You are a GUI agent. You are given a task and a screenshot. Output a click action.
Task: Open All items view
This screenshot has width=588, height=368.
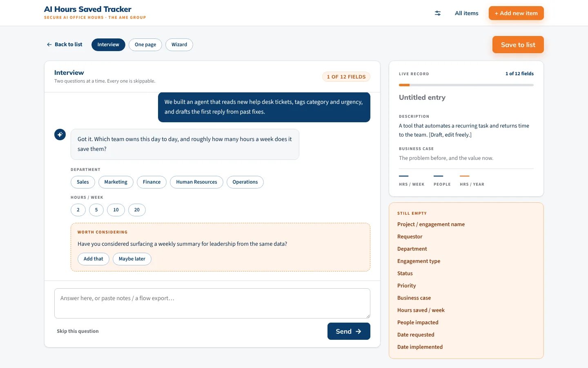click(x=466, y=13)
